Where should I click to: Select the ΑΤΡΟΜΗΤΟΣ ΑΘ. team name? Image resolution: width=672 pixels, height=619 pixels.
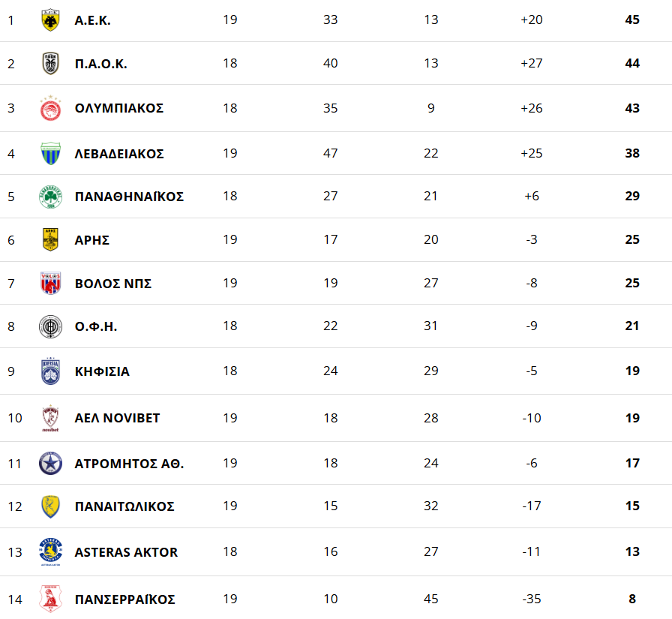[x=129, y=464]
